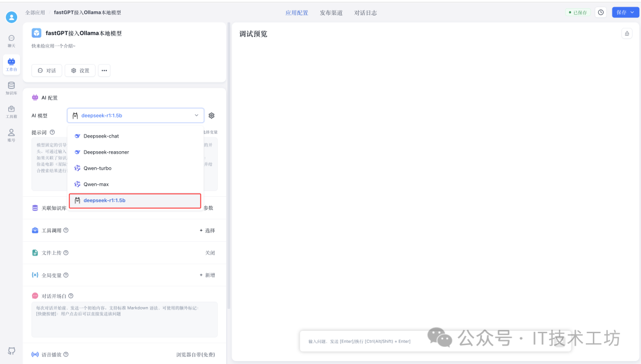
Task: Click 全部应用 breadcrumb link
Action: click(x=35, y=12)
